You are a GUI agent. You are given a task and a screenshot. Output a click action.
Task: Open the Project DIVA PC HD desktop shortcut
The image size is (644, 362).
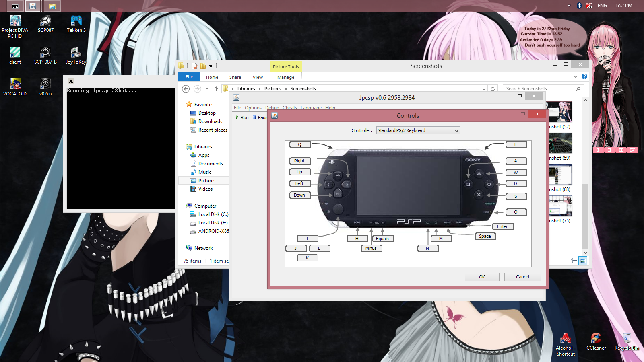(15, 27)
